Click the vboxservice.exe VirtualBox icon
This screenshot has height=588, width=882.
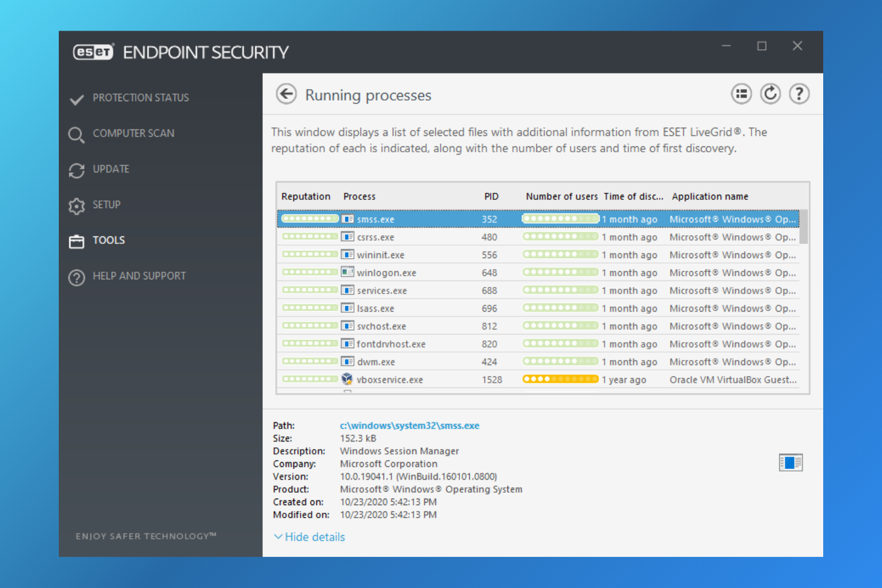(x=348, y=379)
